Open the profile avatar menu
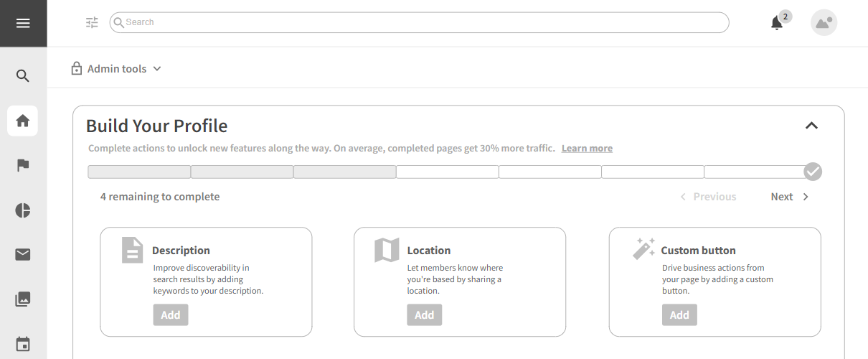The width and height of the screenshot is (868, 359). (824, 22)
